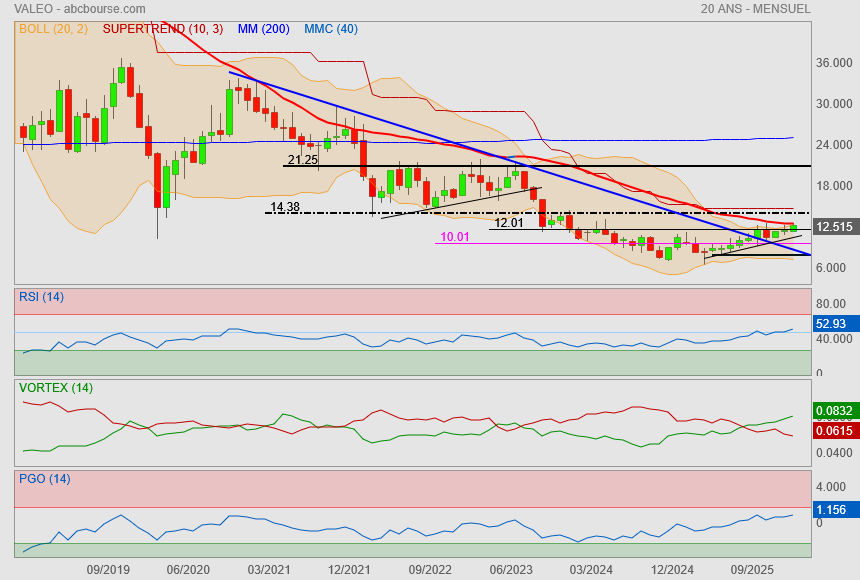Image resolution: width=860 pixels, height=580 pixels.
Task: Click the 03/2021 date on time axis
Action: coord(269,570)
